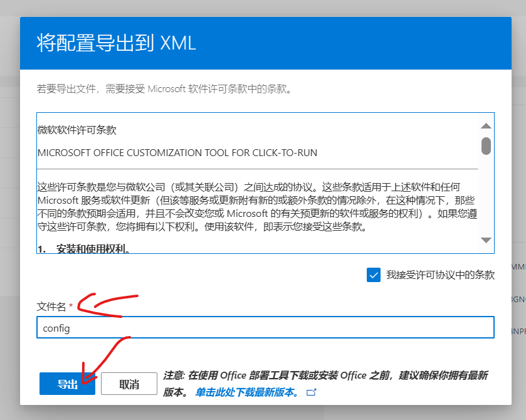Click the license paragraph beginning 这些许可条款是您与微软公司
This screenshot has height=420, width=526.
257,207
